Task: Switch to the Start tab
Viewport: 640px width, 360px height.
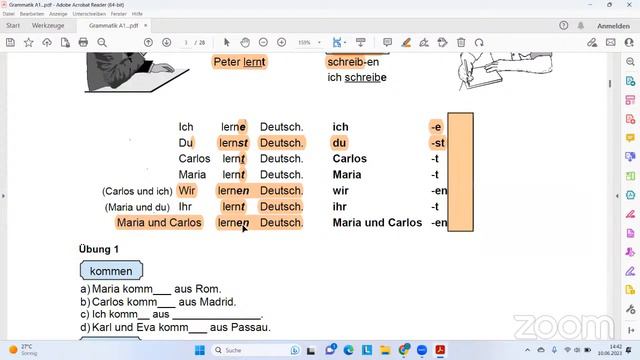Action: 13,25
